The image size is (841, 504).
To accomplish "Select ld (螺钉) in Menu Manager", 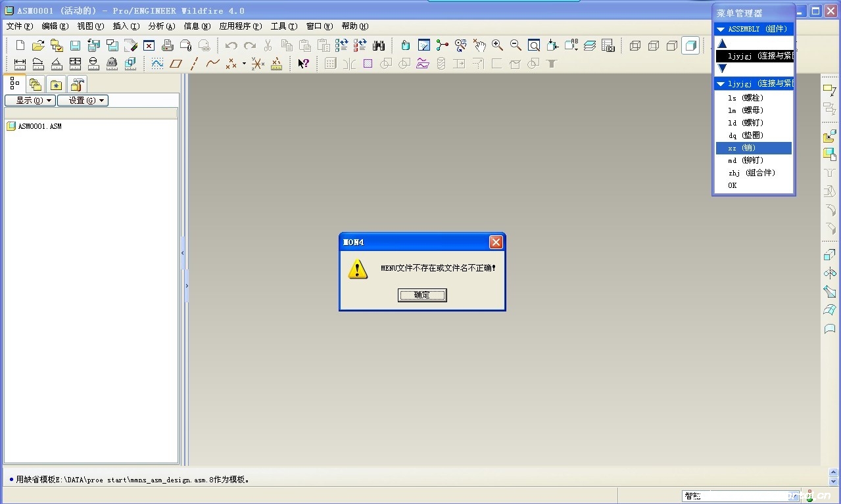I will click(754, 123).
